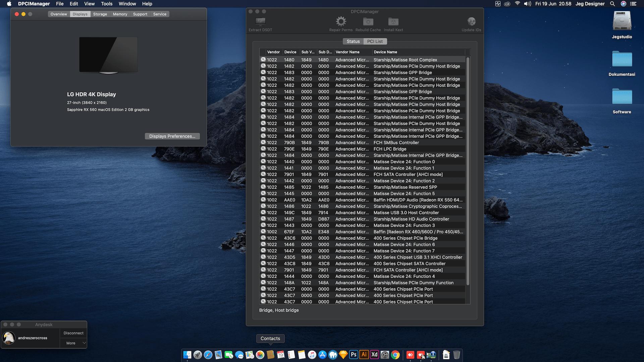The width and height of the screenshot is (644, 362).
Task: Launch Adobe Illustrator from the dock
Action: pos(364,355)
